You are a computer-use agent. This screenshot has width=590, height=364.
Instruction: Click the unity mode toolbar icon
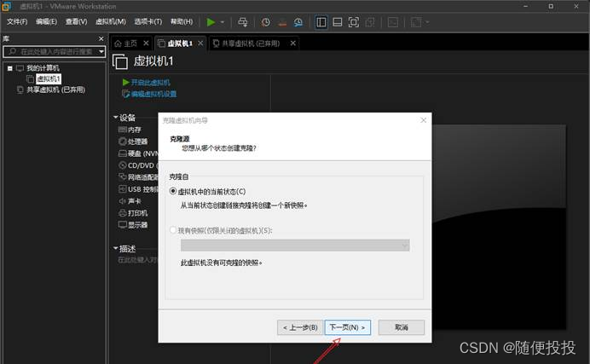(370, 22)
